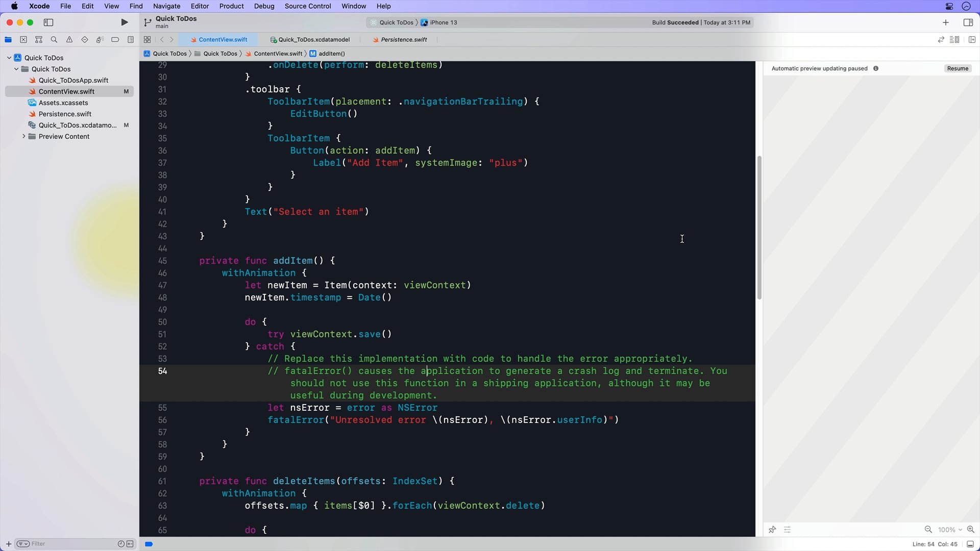This screenshot has height=551, width=980.
Task: Open the Source Control navigator icon
Action: click(x=23, y=40)
